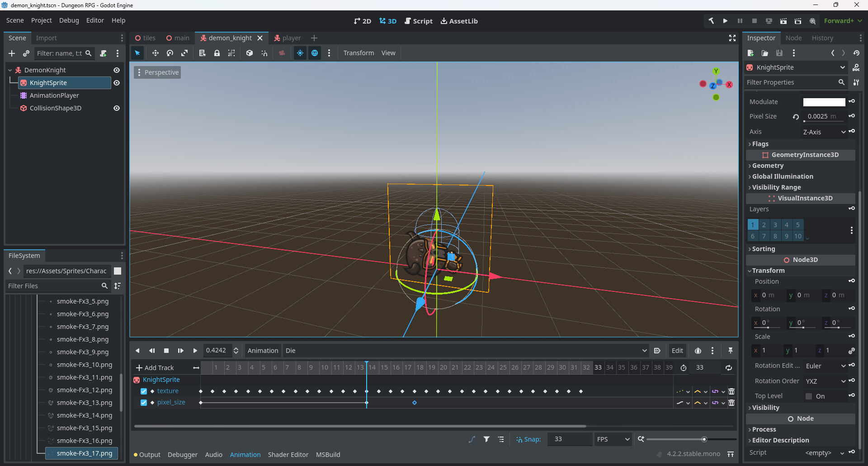
Task: Click the lock selected node icon
Action: pyautogui.click(x=217, y=53)
